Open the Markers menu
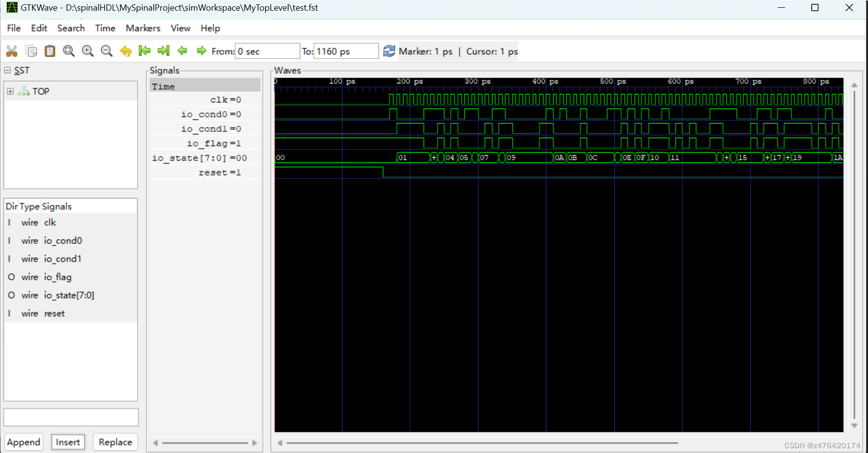 tap(143, 28)
